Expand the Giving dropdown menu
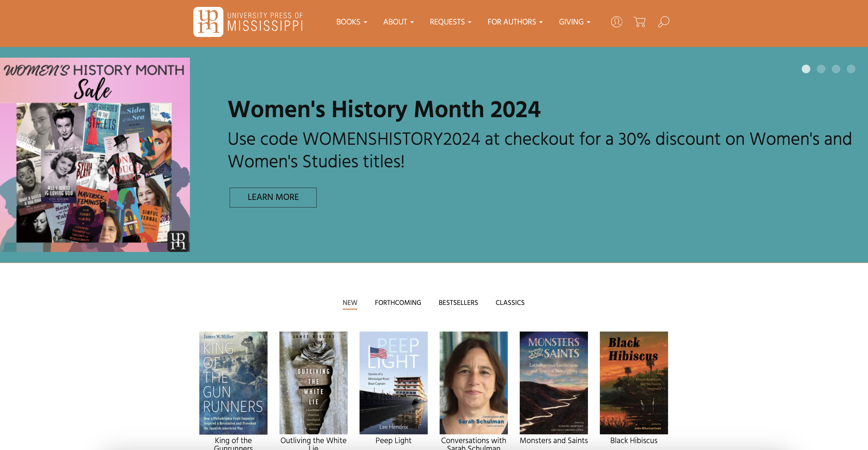The image size is (868, 450). tap(574, 22)
